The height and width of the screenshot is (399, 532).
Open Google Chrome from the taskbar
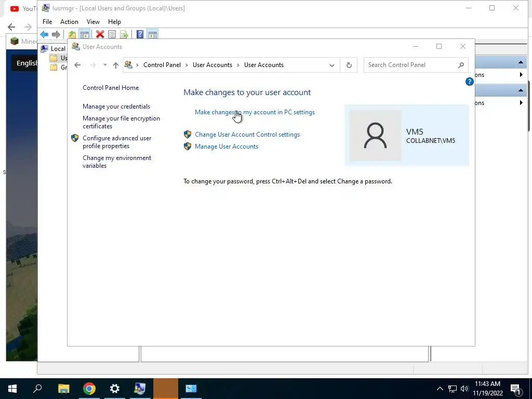(89, 389)
